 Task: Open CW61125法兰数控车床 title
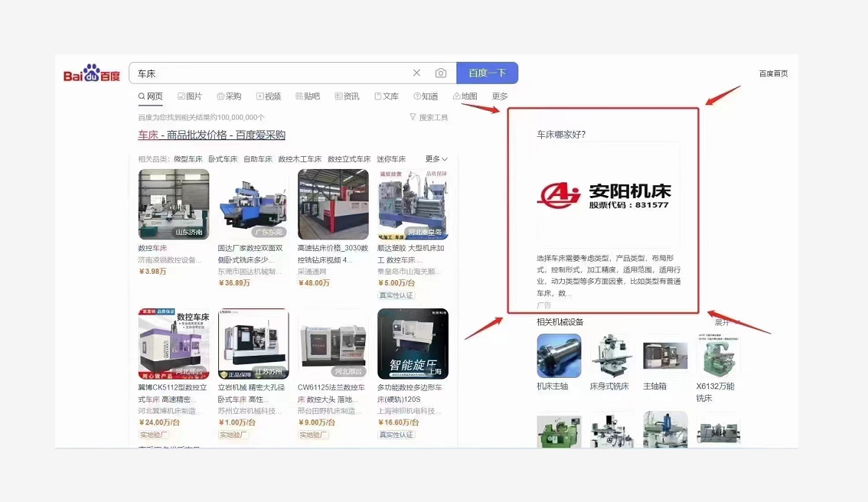tap(331, 393)
